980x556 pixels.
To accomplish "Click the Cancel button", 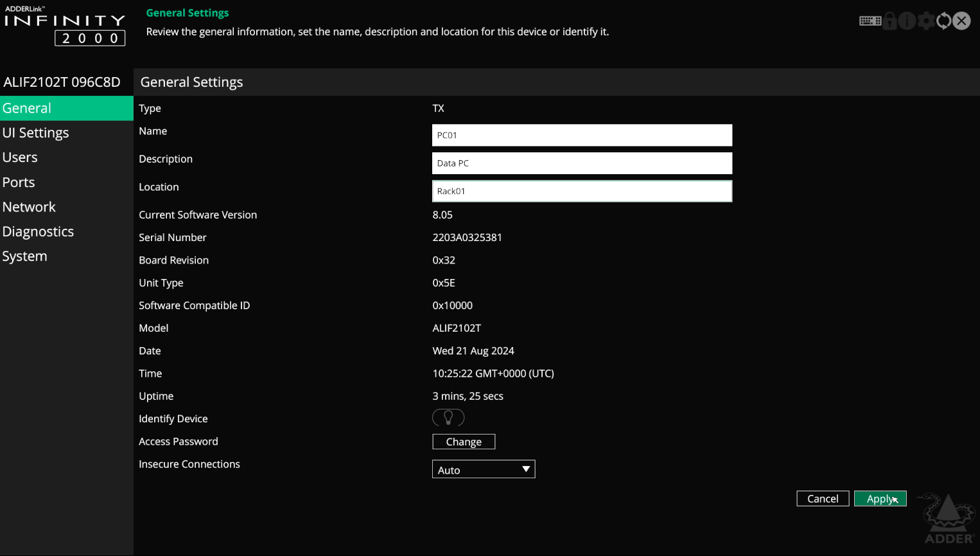I will point(822,499).
